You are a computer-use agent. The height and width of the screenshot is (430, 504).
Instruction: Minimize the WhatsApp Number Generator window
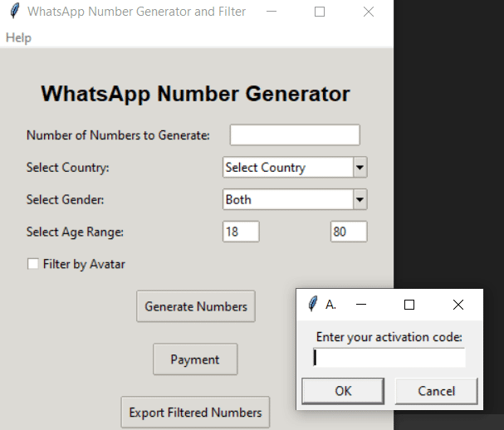point(272,12)
